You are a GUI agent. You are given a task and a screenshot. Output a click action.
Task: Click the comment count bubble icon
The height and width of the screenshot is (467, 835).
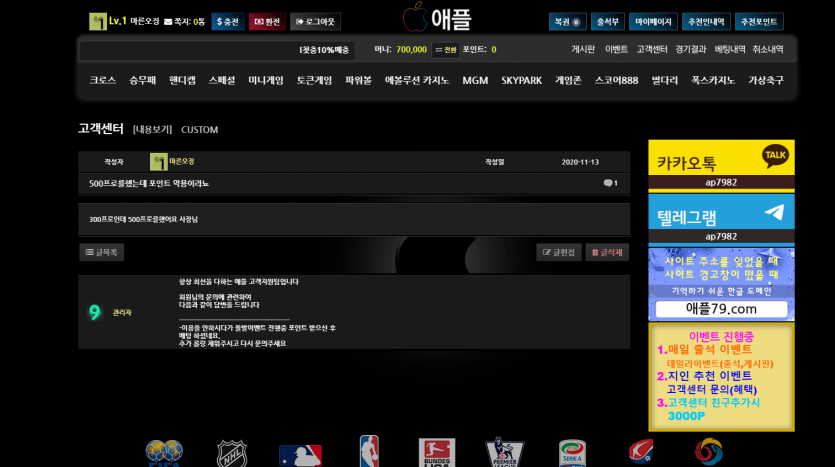[610, 183]
